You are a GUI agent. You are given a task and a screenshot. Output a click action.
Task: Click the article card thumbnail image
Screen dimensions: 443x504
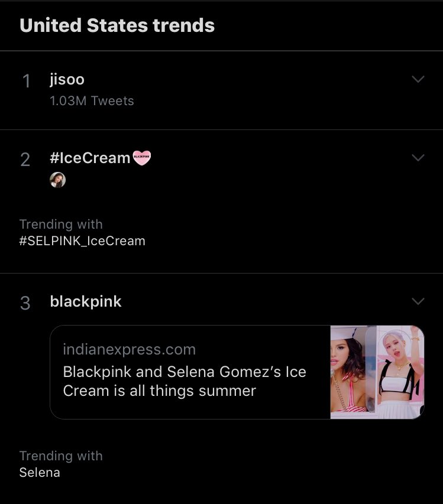pyautogui.click(x=377, y=372)
